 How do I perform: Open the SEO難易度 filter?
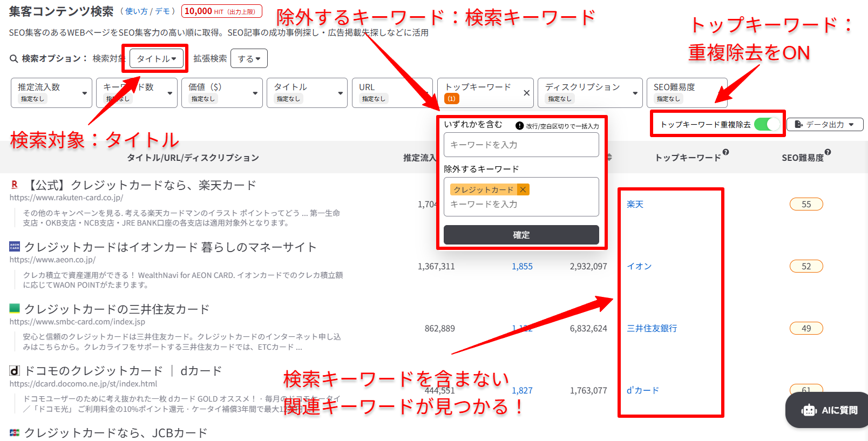tap(687, 93)
